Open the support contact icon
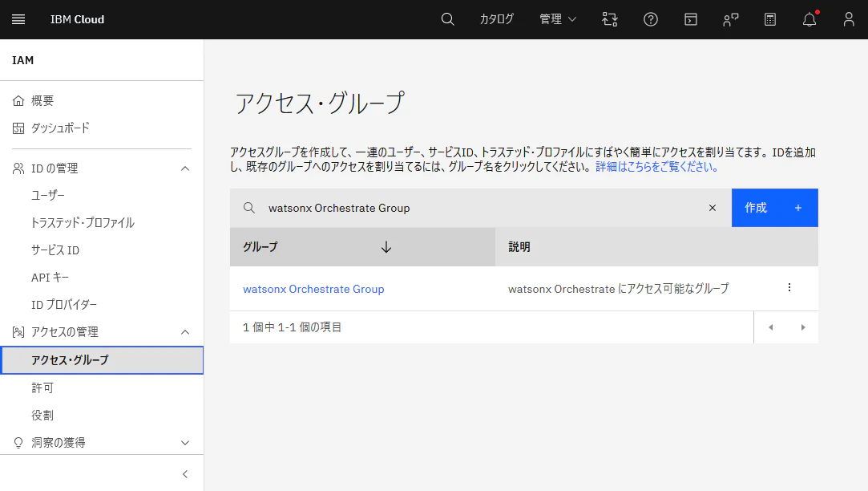The image size is (868, 491). (x=731, y=19)
